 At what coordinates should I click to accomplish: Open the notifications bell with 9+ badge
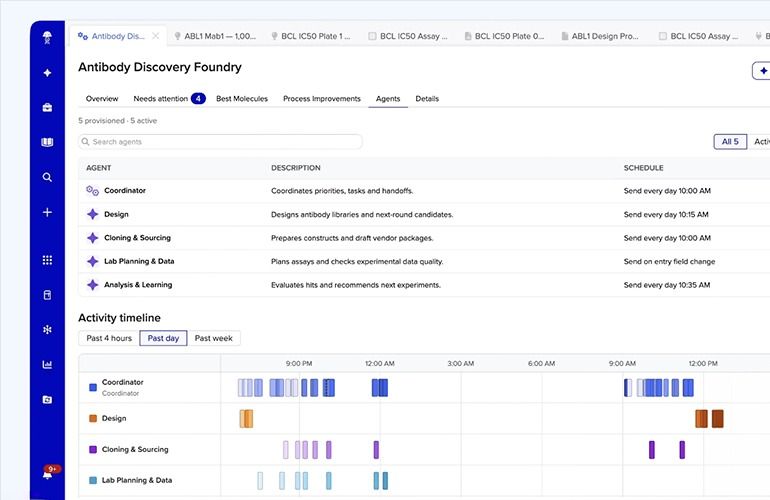[48, 473]
